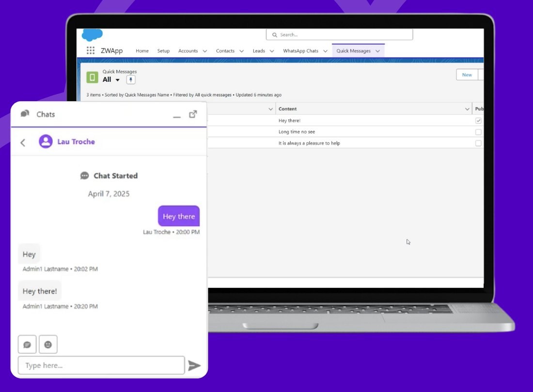Viewport: 533px width, 392px height.
Task: Expand the Accounts tab dropdown arrow
Action: pos(205,51)
